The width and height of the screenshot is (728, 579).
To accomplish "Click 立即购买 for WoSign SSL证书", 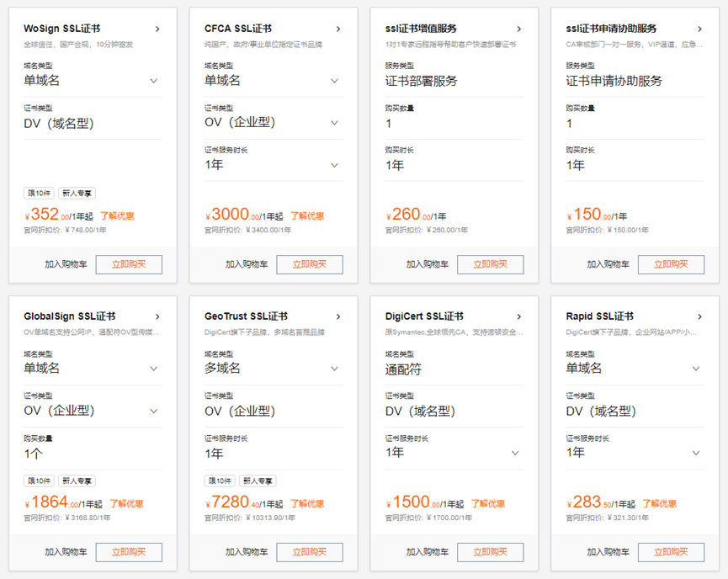I will pos(129,264).
